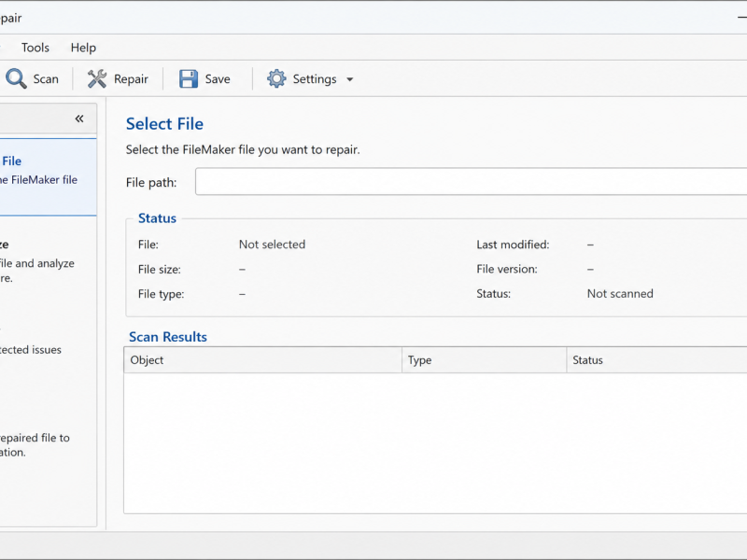
Task: Click the 'File type:' label
Action: click(161, 294)
